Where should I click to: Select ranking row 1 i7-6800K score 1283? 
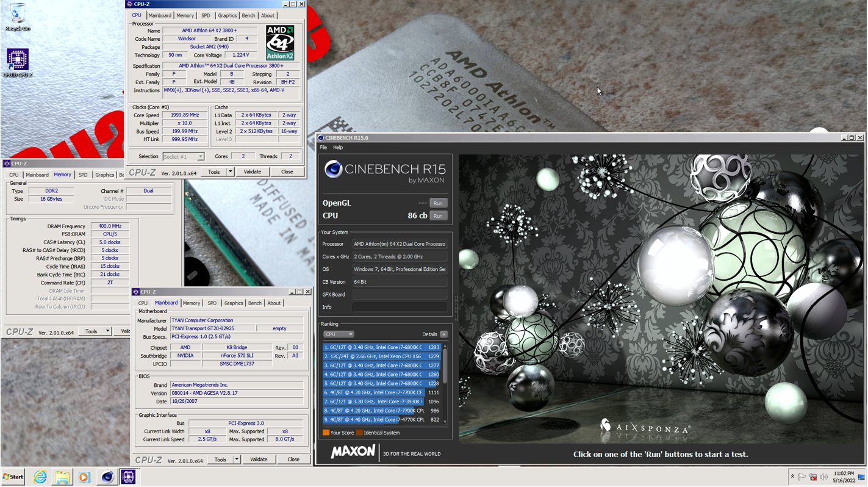pyautogui.click(x=382, y=347)
